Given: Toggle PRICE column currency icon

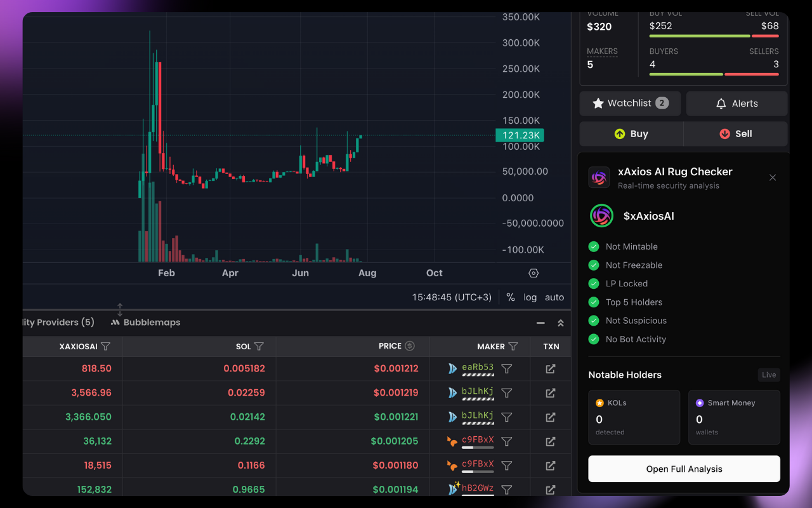Looking at the screenshot, I should click(x=410, y=346).
